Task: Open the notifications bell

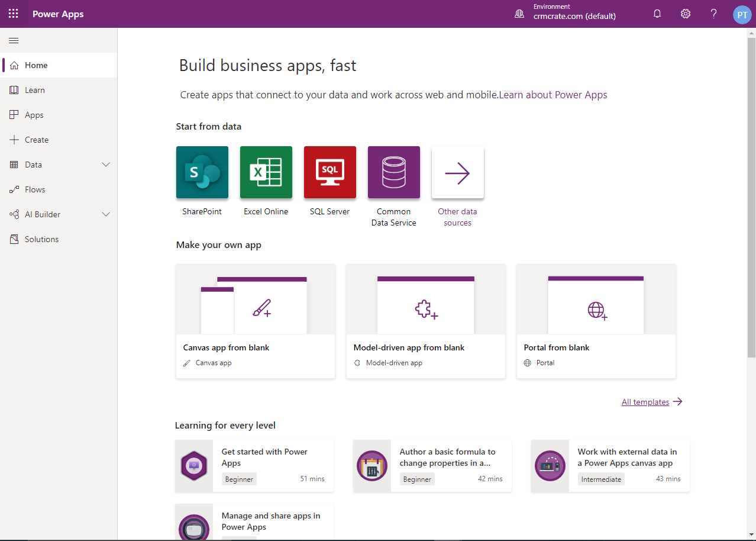Action: click(x=657, y=14)
